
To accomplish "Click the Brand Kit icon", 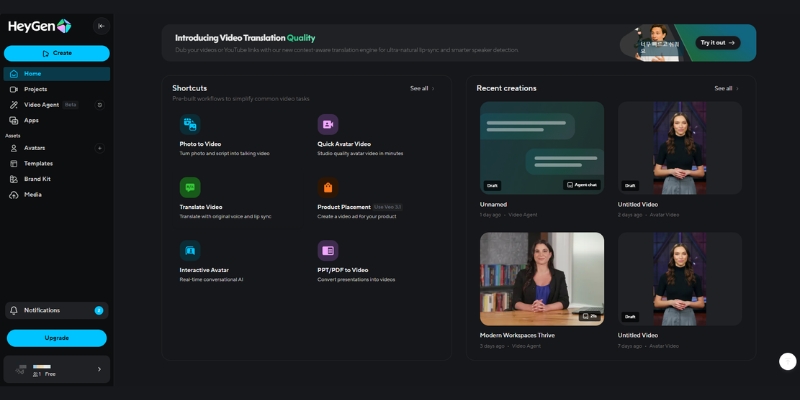I will pyautogui.click(x=14, y=179).
